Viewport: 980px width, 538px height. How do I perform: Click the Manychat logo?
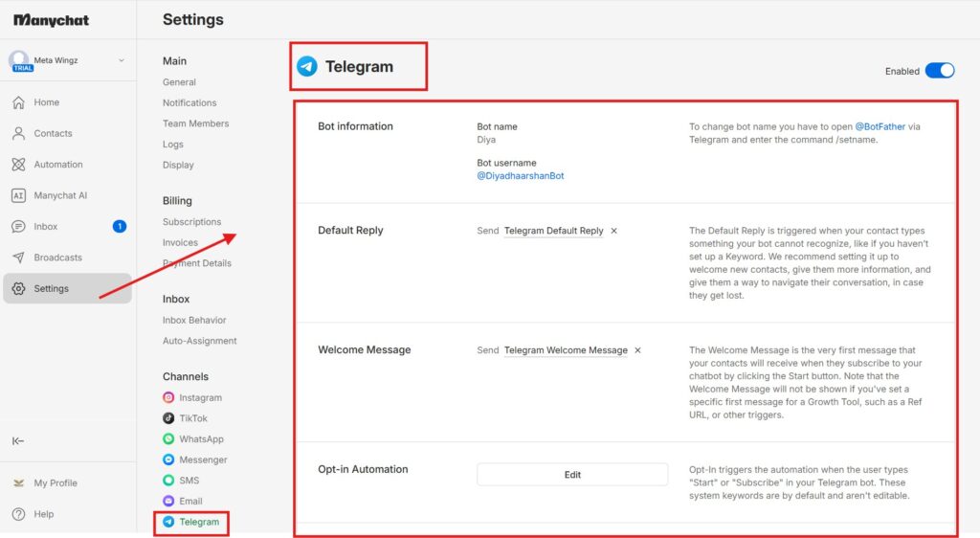point(52,20)
